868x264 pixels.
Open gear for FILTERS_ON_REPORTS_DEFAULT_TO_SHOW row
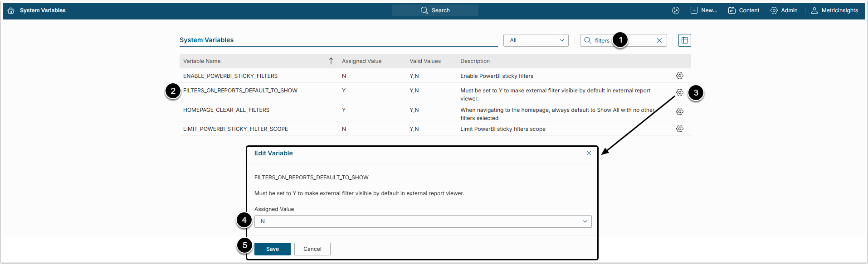click(x=679, y=92)
